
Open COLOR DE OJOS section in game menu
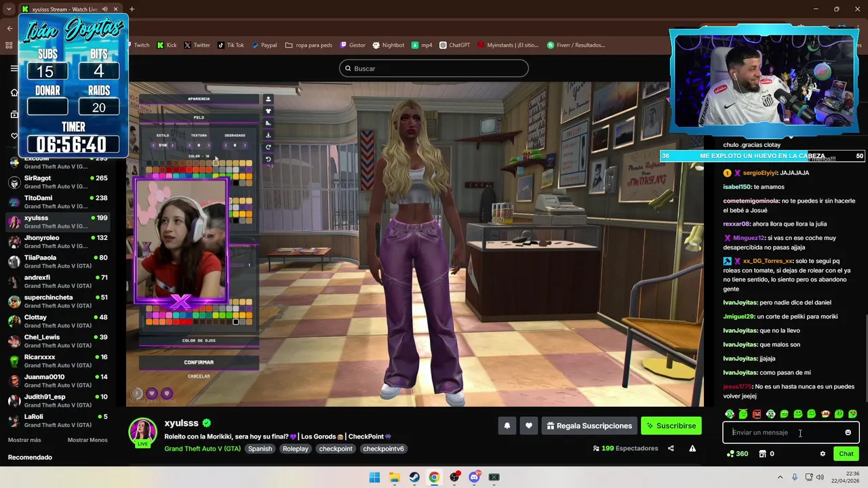pos(199,340)
